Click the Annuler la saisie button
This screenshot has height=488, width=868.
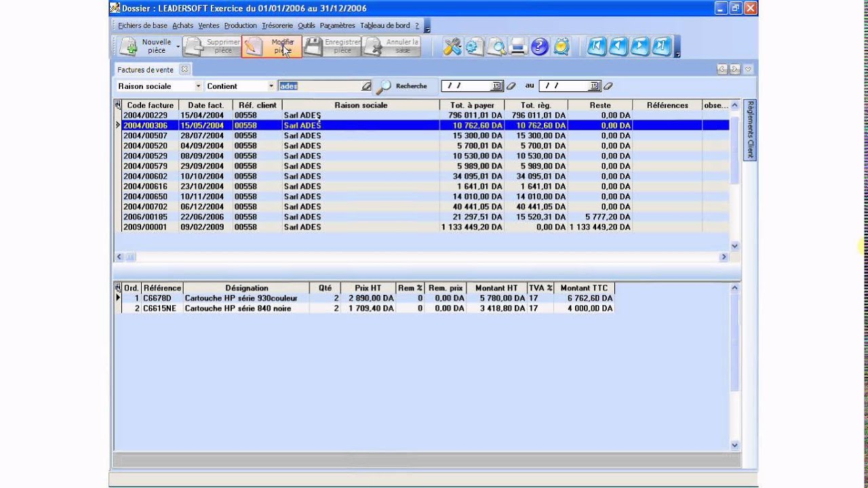click(391, 46)
